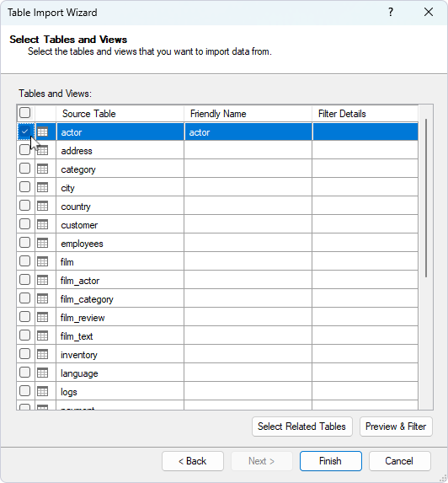The width and height of the screenshot is (448, 483).
Task: Click the table icon beside actor
Action: pos(42,131)
